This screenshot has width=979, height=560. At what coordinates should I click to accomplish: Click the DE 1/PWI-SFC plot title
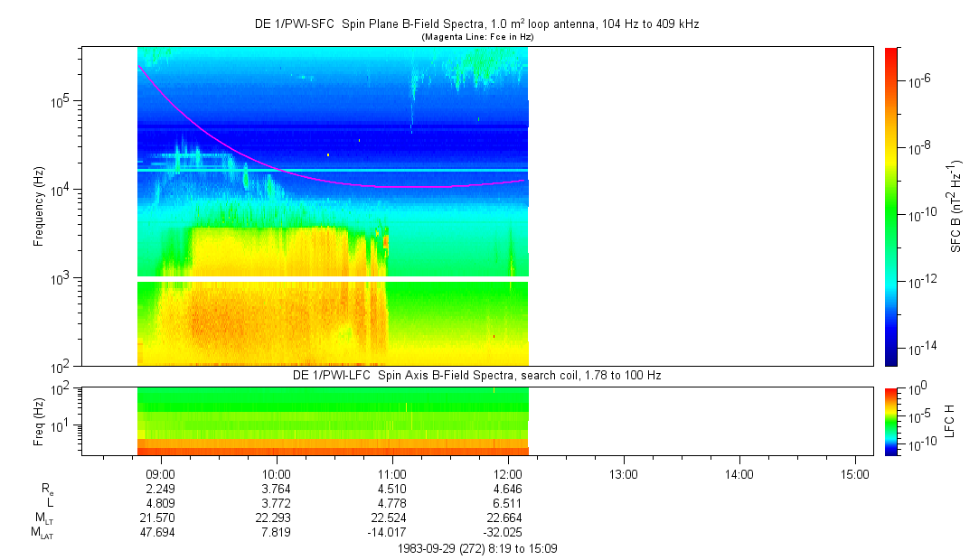point(476,24)
